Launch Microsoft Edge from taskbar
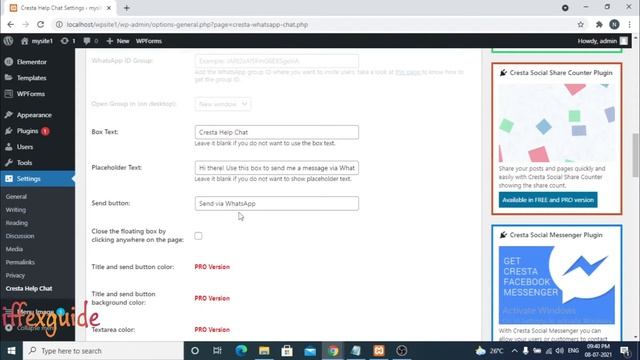This screenshot has height=360, width=640. [241, 351]
